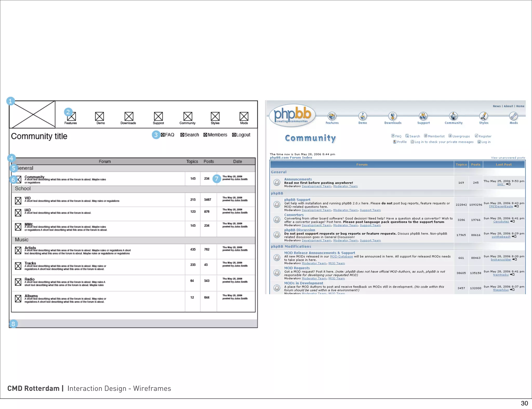This screenshot has width=532, height=409.
Task: Open the Community icon in phpBB header
Action: tap(454, 116)
